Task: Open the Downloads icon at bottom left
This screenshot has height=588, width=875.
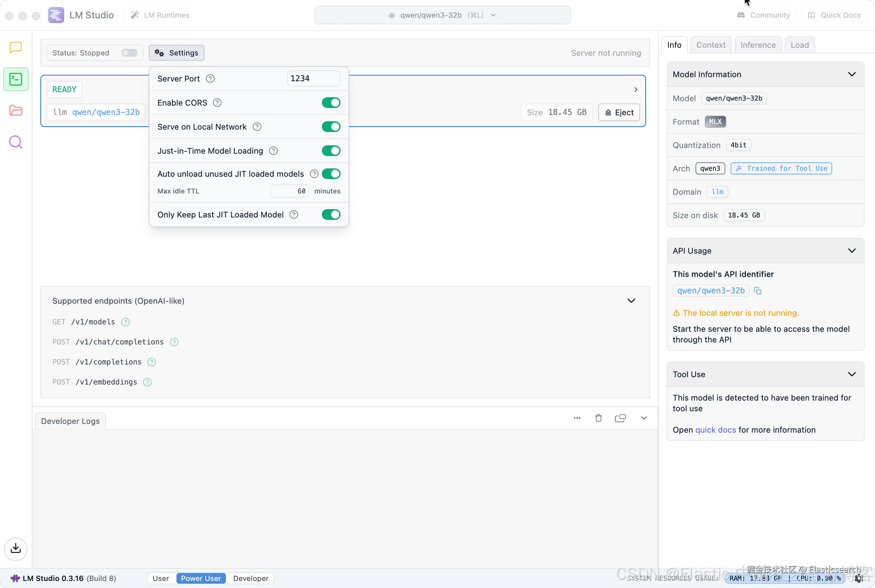Action: [x=15, y=549]
